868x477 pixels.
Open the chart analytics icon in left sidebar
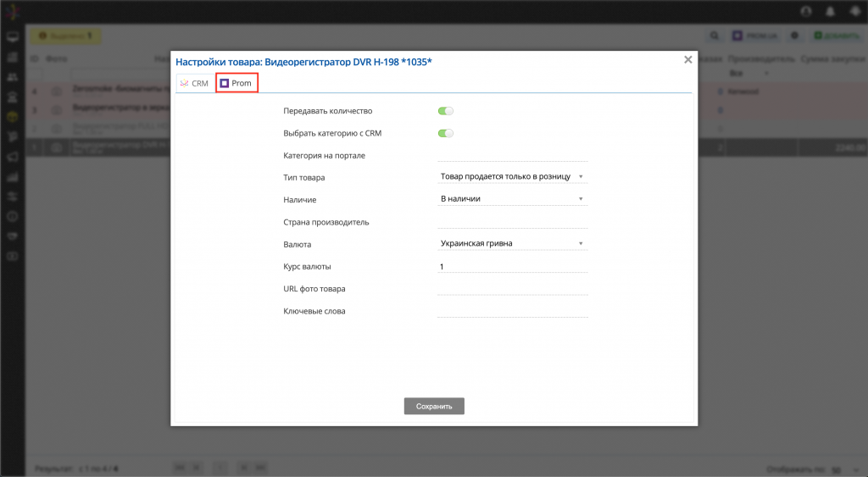pyautogui.click(x=12, y=177)
